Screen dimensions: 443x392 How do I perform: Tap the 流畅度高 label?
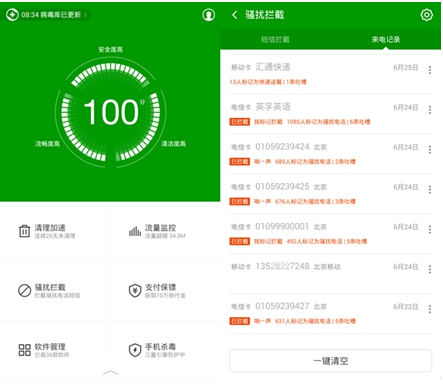(48, 144)
